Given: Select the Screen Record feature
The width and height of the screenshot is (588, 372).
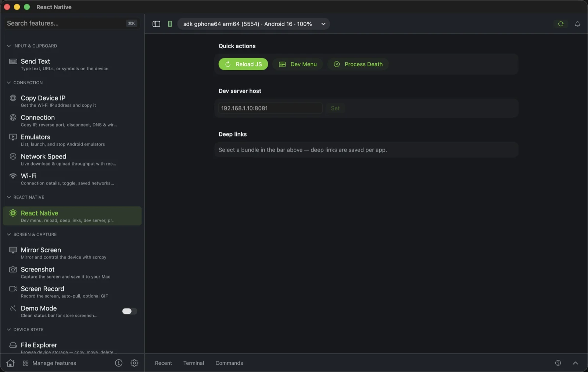Looking at the screenshot, I should [x=72, y=292].
